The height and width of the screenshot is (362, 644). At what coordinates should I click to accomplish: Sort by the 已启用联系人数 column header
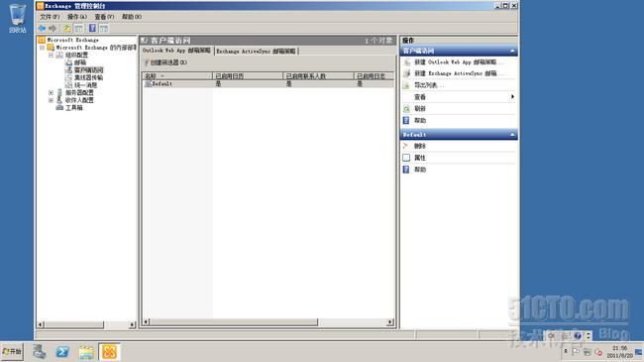tap(318, 76)
